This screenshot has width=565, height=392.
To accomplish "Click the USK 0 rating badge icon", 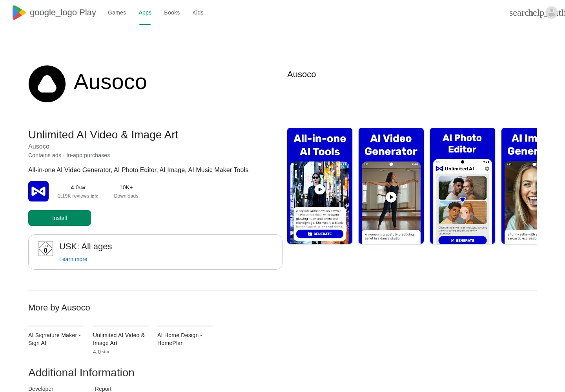I will (x=46, y=249).
